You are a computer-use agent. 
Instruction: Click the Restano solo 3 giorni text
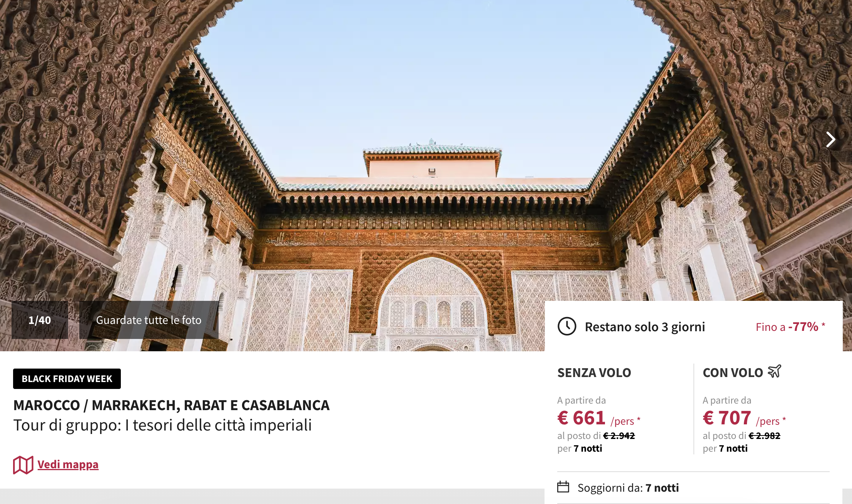(x=645, y=327)
